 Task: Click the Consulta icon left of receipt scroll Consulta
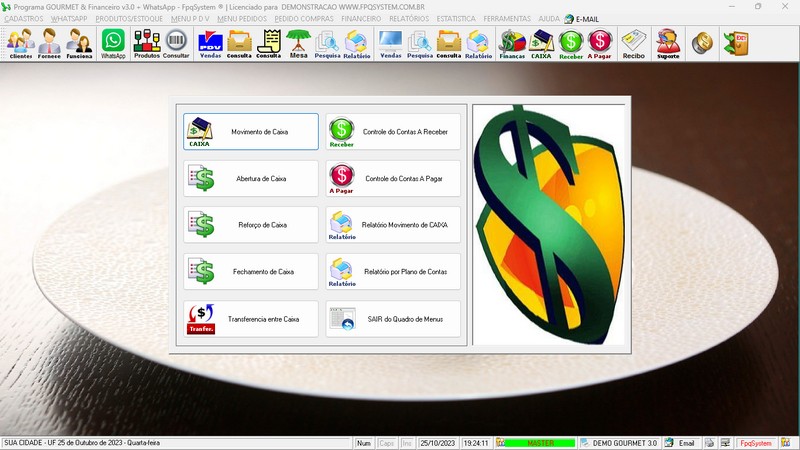tap(239, 44)
